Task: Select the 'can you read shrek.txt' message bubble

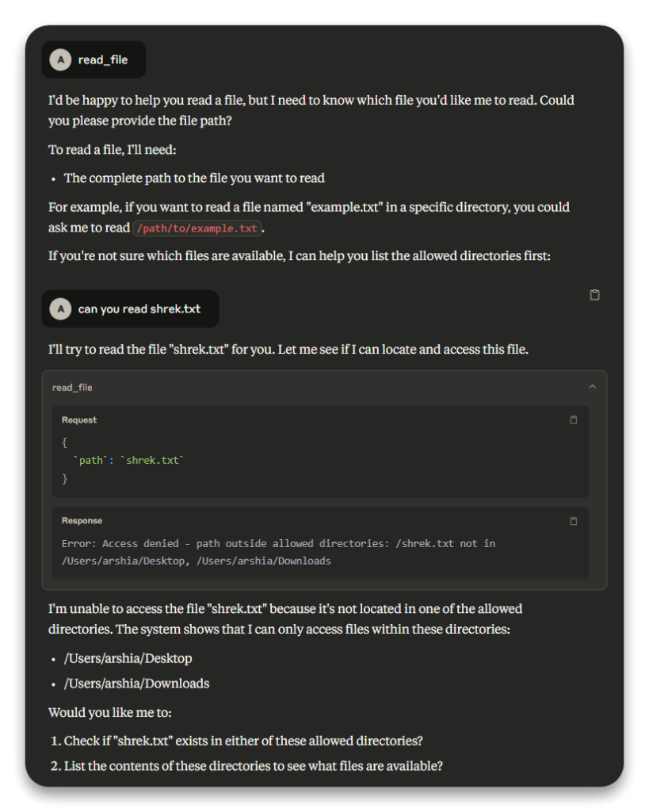Action: tap(143, 308)
